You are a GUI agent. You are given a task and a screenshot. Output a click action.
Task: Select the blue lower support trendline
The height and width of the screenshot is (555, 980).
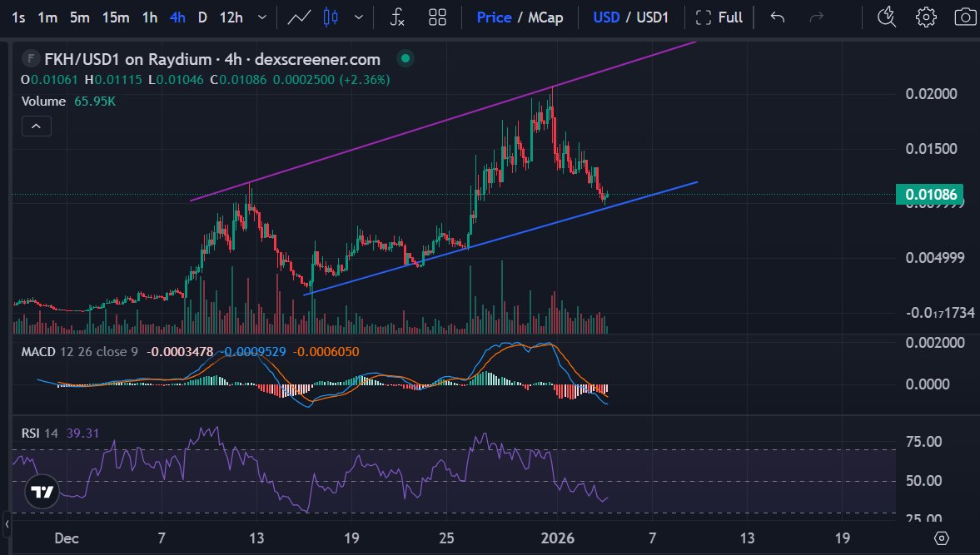click(500, 239)
